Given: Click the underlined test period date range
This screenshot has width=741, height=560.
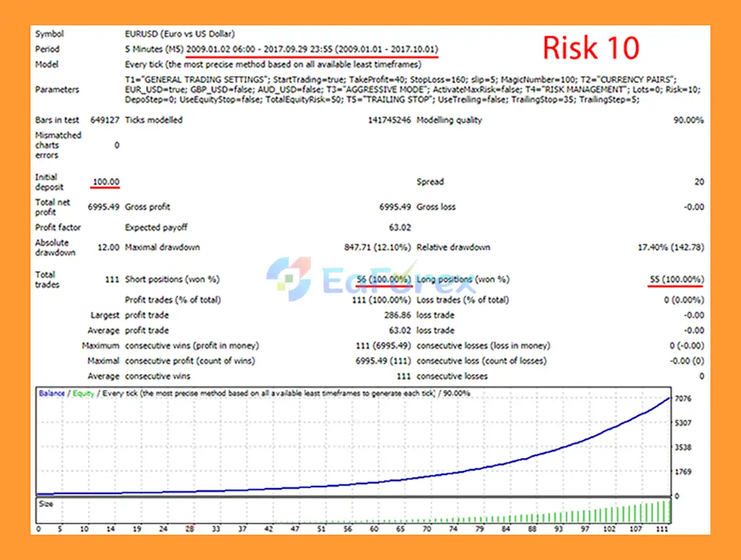Looking at the screenshot, I should [311, 49].
